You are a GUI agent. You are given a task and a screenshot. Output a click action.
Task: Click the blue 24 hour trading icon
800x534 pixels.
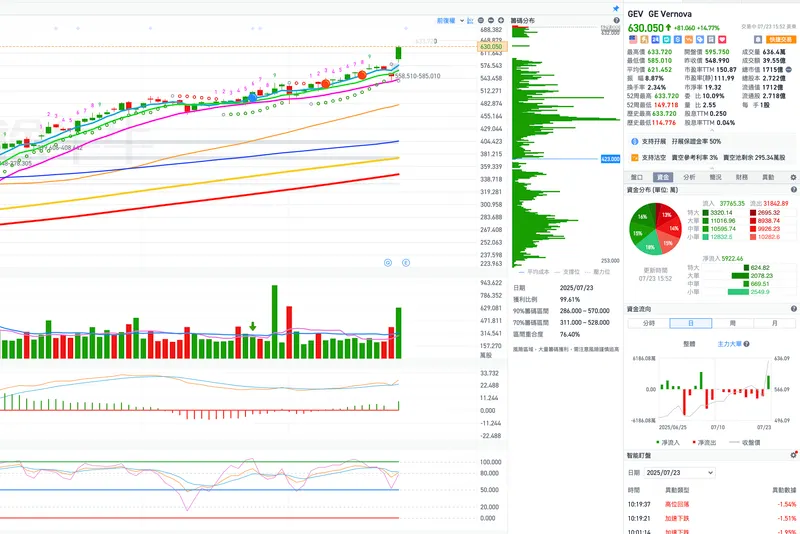[x=655, y=39]
